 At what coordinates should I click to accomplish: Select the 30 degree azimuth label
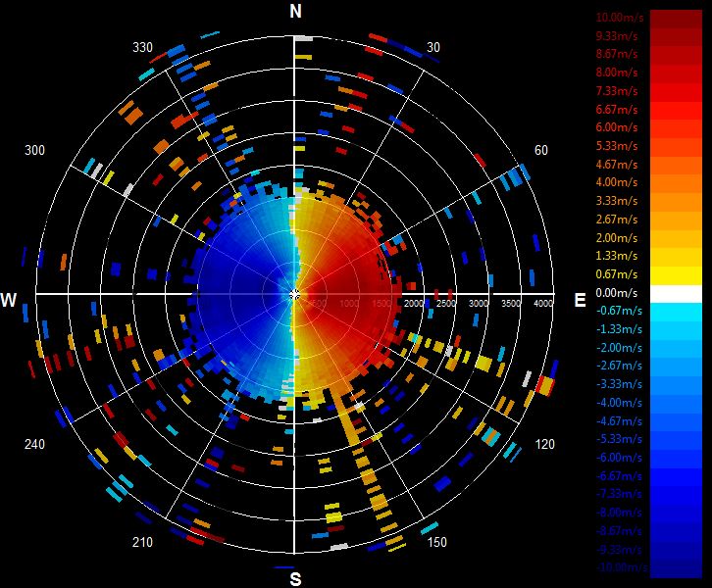click(433, 47)
